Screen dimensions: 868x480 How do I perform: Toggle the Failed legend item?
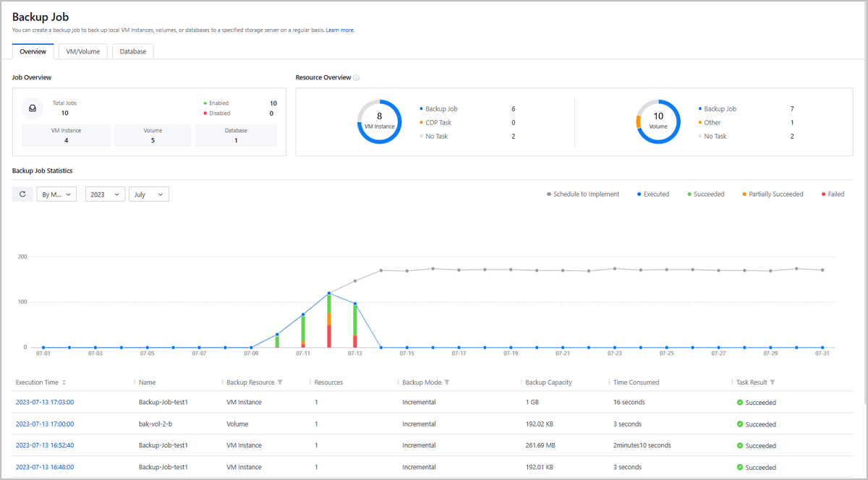pos(832,194)
